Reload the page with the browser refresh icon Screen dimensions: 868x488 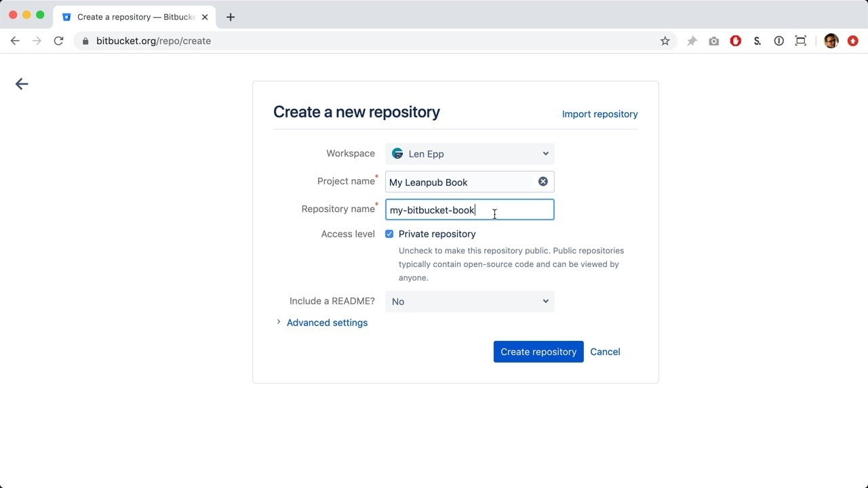tap(59, 41)
